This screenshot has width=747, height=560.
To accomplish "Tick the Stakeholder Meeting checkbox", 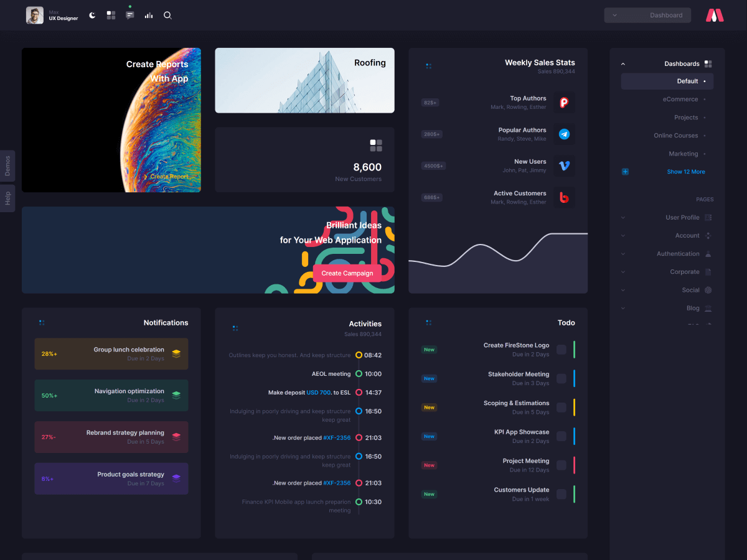I will click(561, 378).
